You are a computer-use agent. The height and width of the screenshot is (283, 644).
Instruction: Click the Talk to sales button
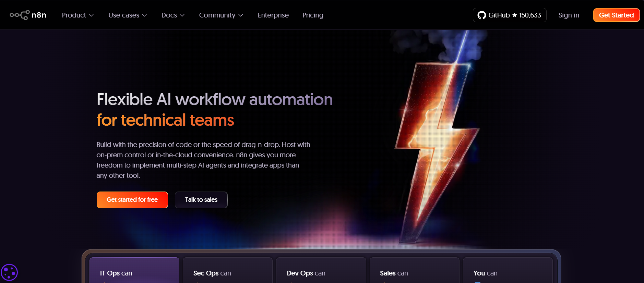pos(201,200)
